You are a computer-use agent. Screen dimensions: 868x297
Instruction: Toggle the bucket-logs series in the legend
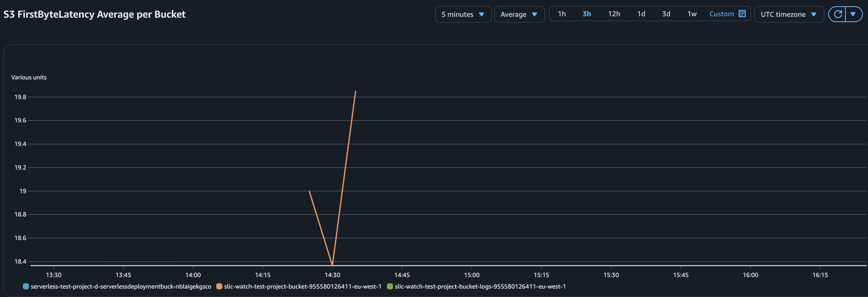(x=480, y=287)
